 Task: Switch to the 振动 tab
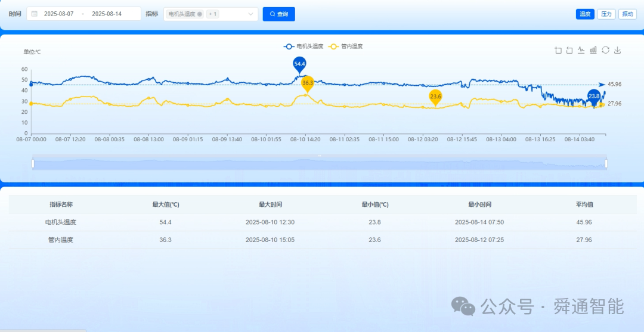(627, 14)
